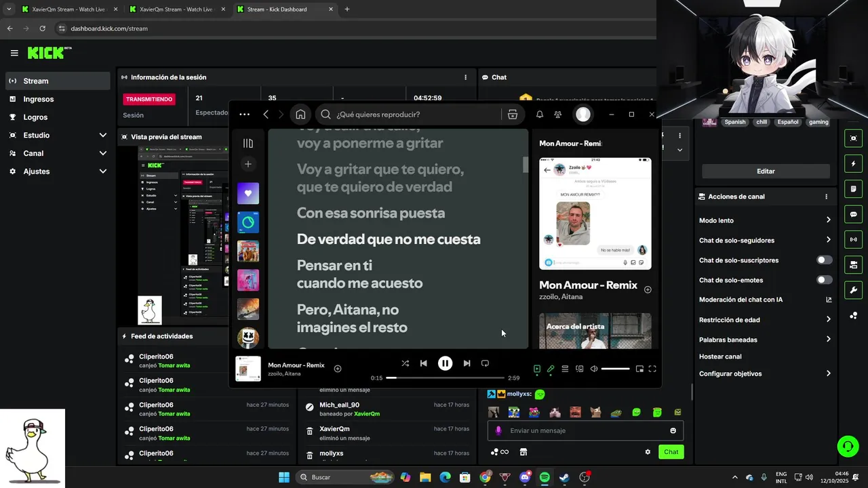Image resolution: width=868 pixels, height=488 pixels.
Task: Create new playlist with plus icon
Action: tap(248, 164)
